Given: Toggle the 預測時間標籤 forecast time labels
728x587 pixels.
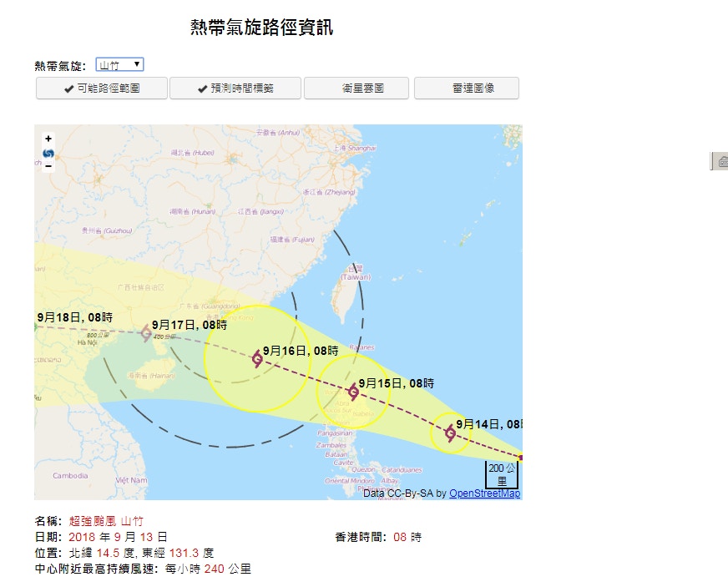Looking at the screenshot, I should 235,89.
